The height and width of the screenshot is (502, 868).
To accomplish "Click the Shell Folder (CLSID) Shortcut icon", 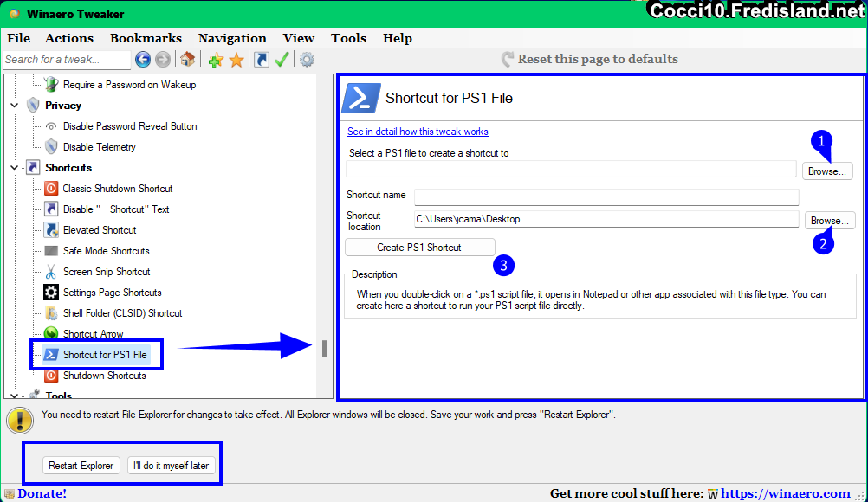I will (x=51, y=313).
